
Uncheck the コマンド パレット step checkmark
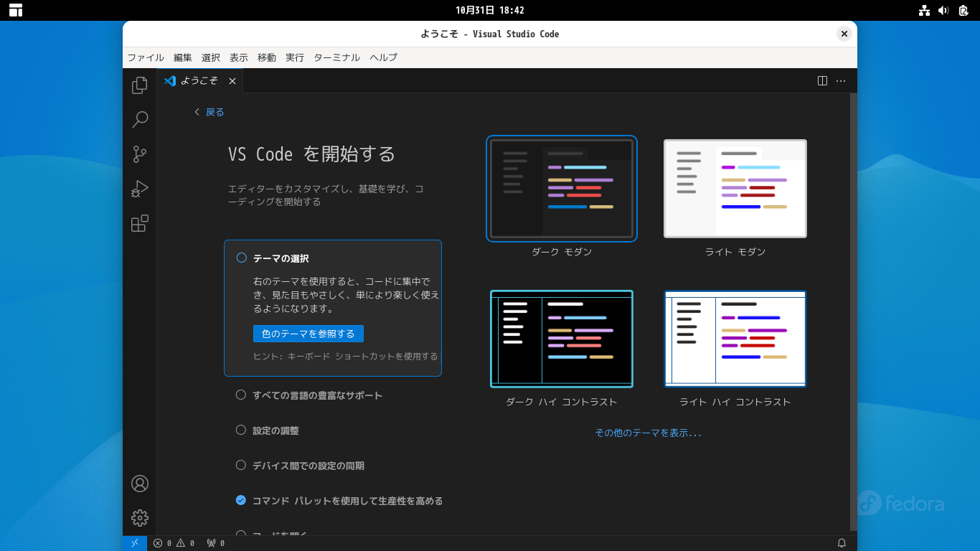pyautogui.click(x=241, y=500)
